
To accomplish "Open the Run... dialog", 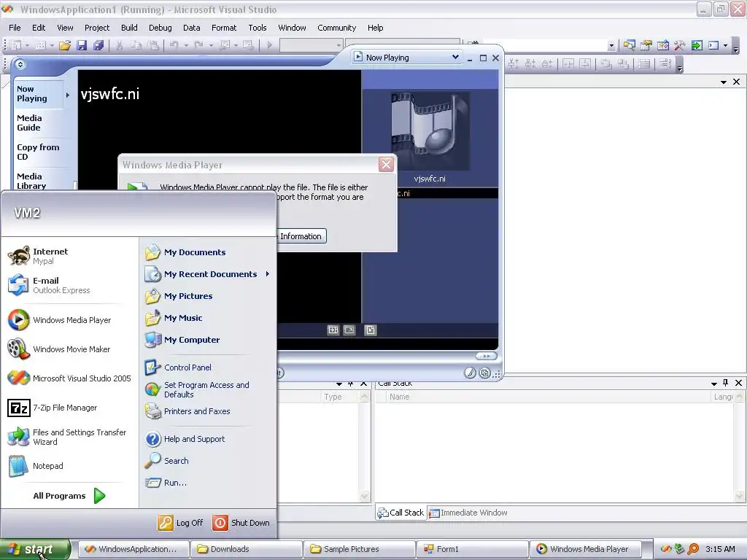I will (x=166, y=483).
